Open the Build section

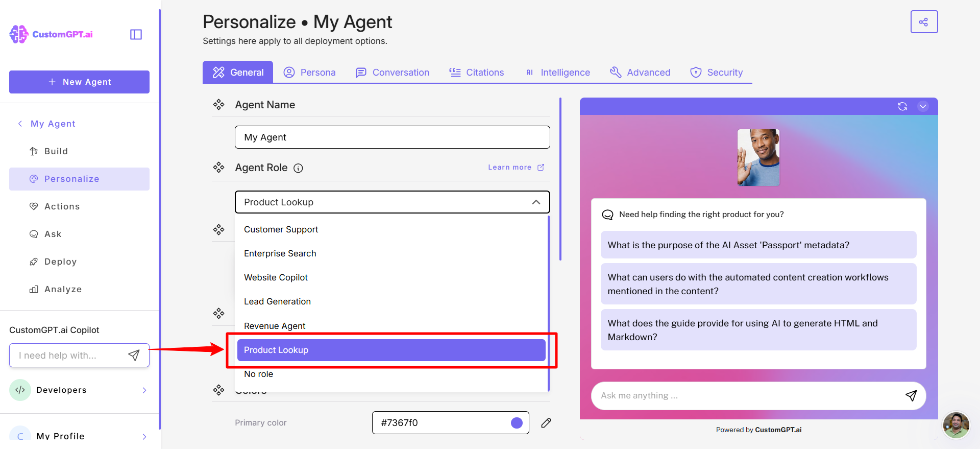(x=79, y=151)
